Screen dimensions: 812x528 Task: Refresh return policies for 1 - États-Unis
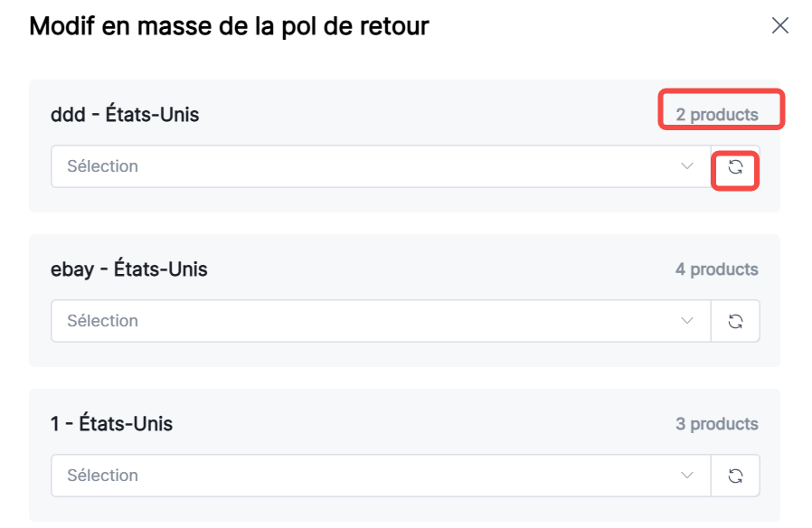[x=735, y=476]
